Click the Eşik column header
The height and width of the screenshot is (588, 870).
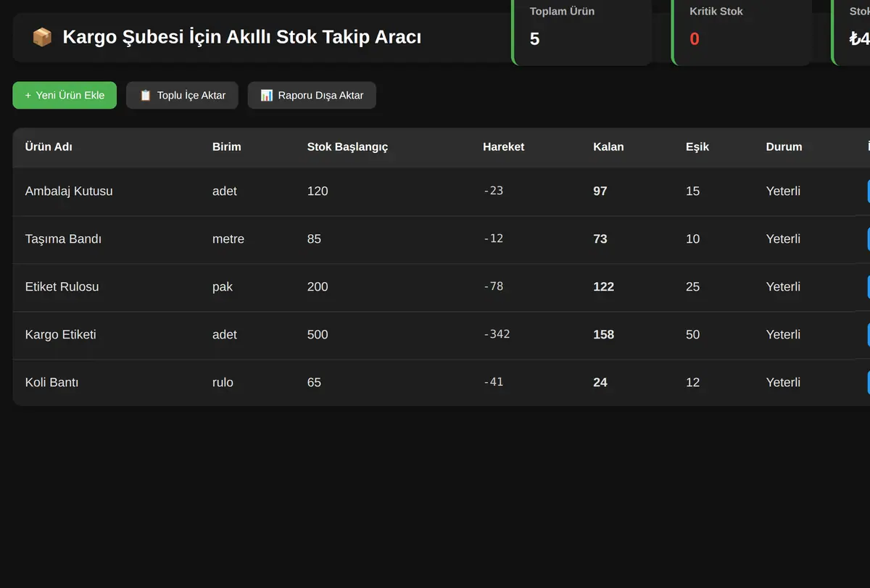click(697, 146)
